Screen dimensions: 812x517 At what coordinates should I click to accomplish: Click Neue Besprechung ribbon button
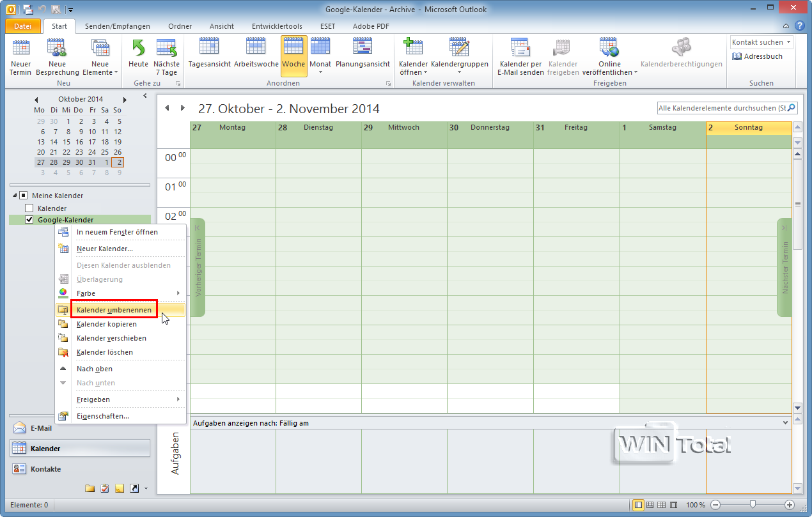coord(58,57)
